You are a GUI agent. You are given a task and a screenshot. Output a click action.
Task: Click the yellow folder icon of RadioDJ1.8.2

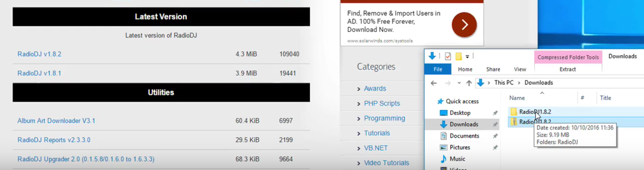(x=514, y=112)
